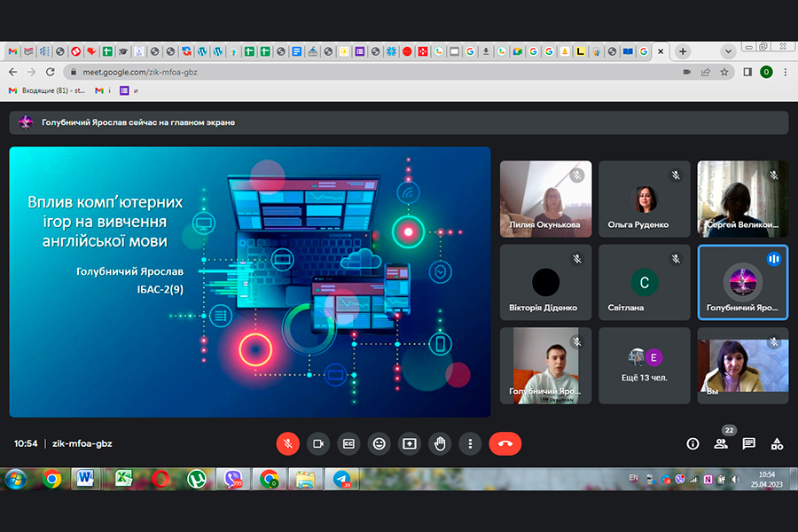
Task: Send an emoji reaction
Action: click(379, 443)
